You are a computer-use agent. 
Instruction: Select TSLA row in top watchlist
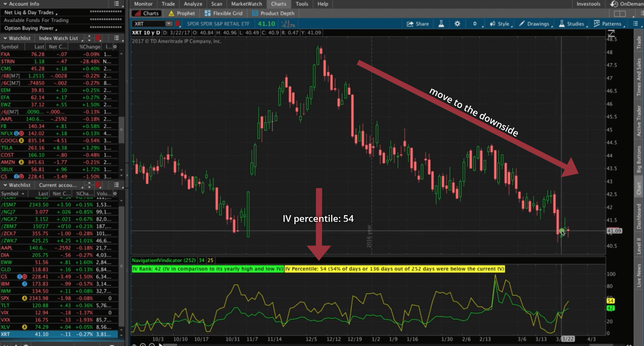(59, 148)
